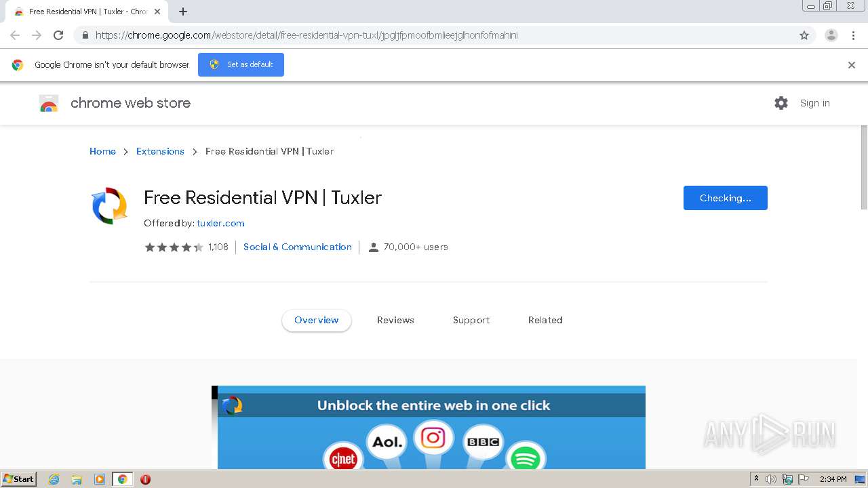868x488 pixels.
Task: Open the Social & Communication category
Action: 298,247
